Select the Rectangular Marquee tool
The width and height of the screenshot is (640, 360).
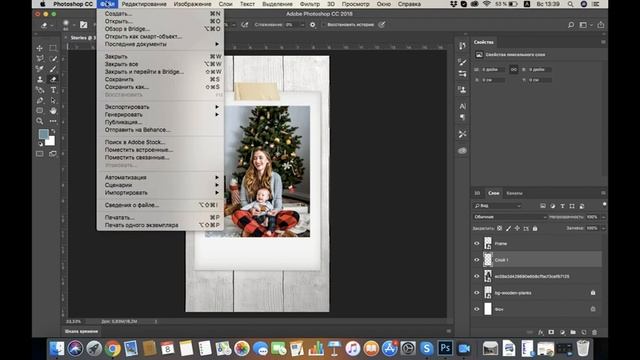click(x=53, y=48)
